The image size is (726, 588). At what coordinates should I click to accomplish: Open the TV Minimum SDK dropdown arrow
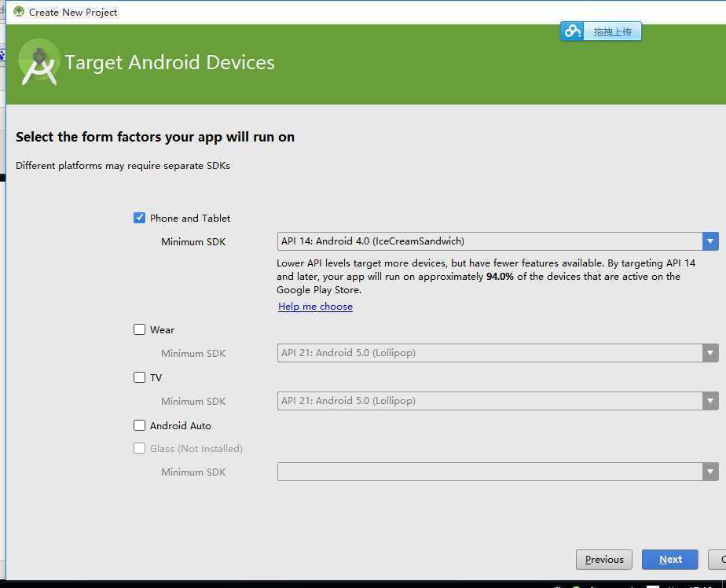(710, 401)
